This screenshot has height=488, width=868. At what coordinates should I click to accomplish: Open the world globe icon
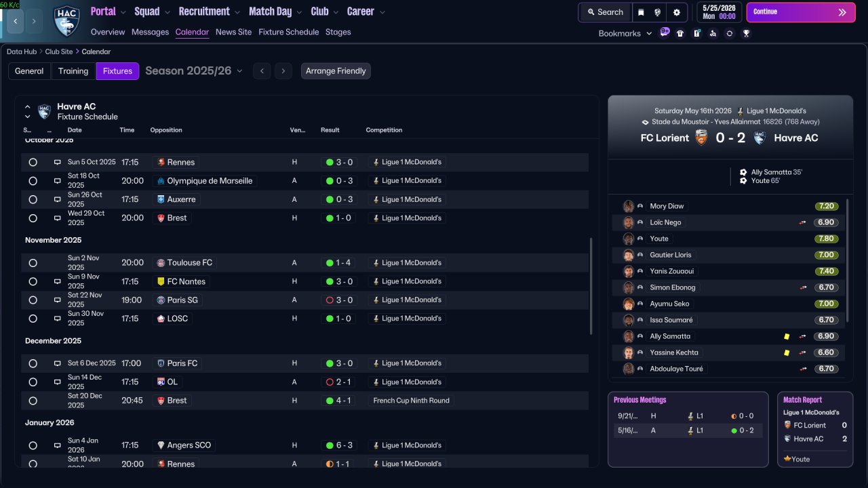point(658,12)
